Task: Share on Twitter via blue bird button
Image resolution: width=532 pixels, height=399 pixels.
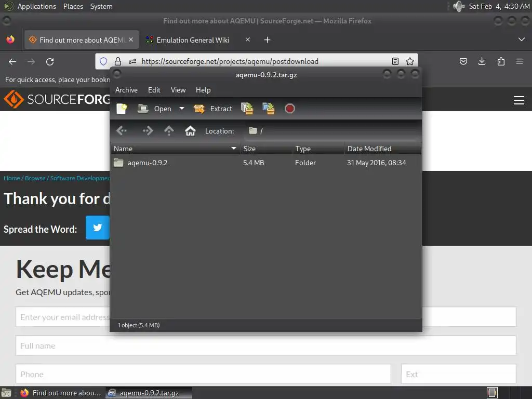Action: point(97,228)
